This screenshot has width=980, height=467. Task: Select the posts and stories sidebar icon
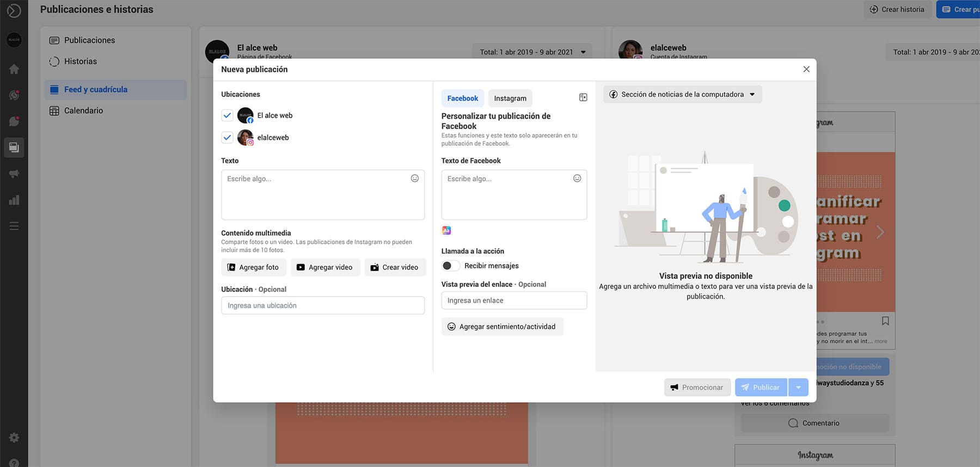click(14, 147)
